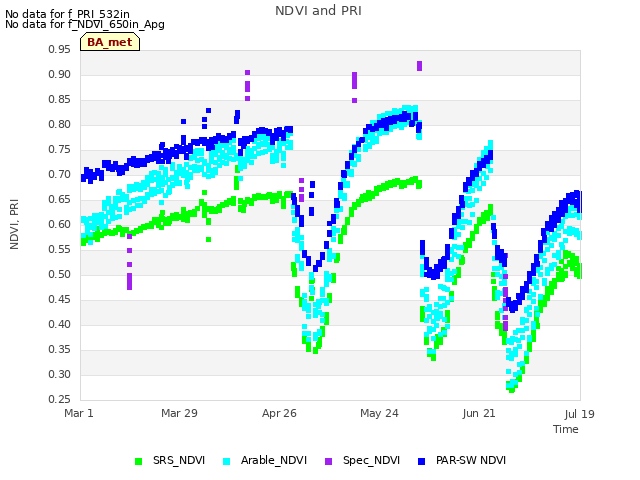Image resolution: width=640 pixels, height=480 pixels.
Task: Click the 'Mar 1' x-axis label
Action: [79, 413]
